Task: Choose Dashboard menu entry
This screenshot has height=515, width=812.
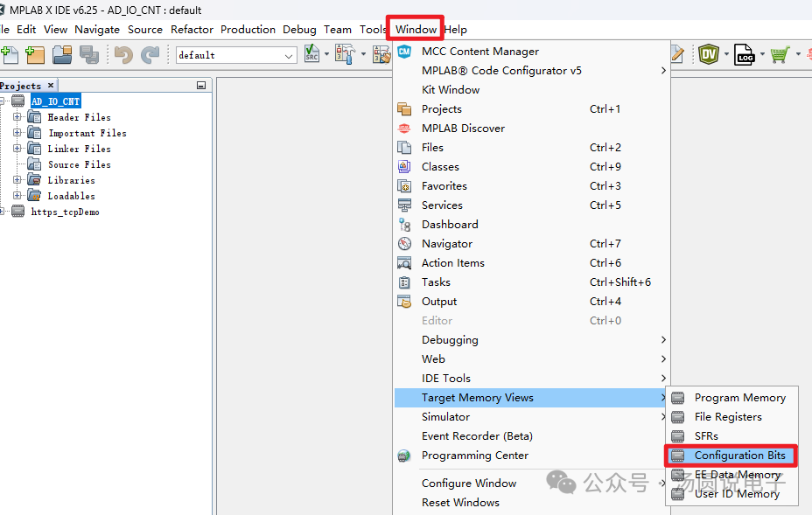Action: 532,224
